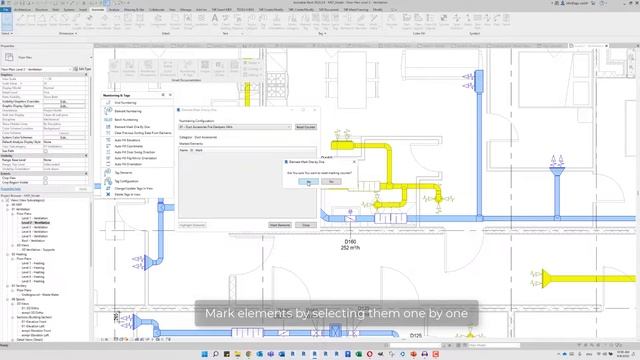Image resolution: width=640 pixels, height=360 pixels.
Task: Switch to the Massing & Site tab
Action: [x=134, y=9]
